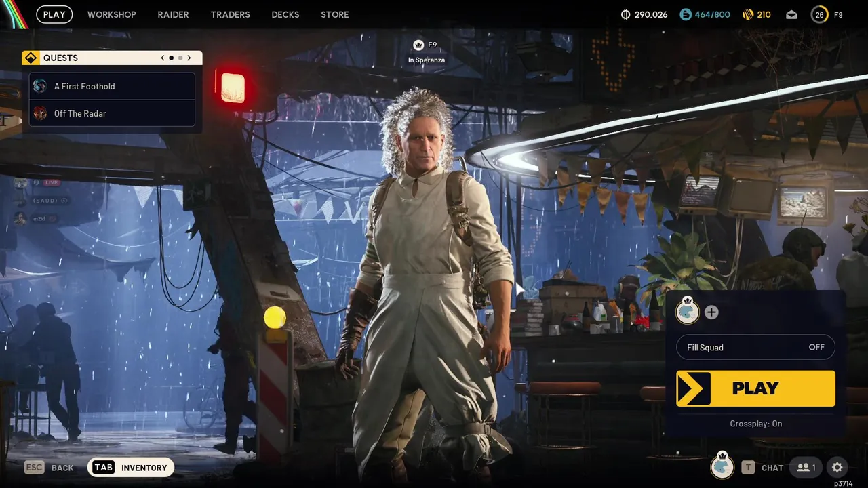This screenshot has height=488, width=868.
Task: Open the A First Foothold quest
Action: pos(112,86)
